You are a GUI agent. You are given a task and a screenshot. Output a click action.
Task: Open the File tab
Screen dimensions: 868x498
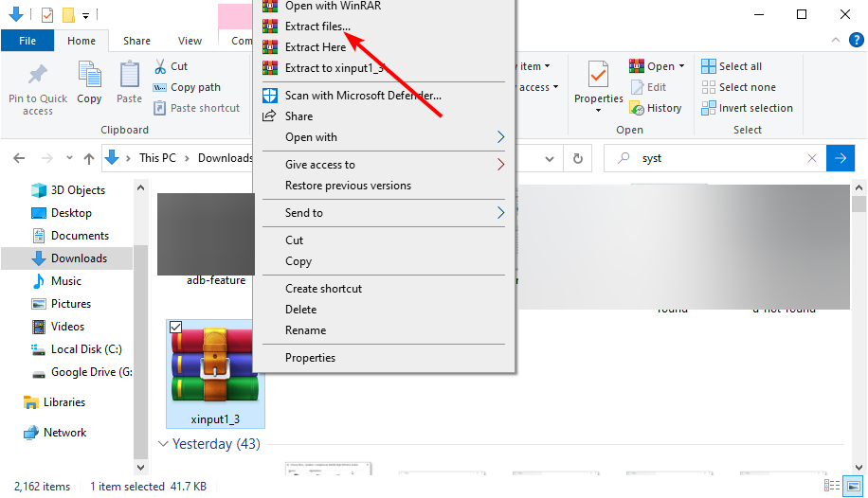(27, 41)
